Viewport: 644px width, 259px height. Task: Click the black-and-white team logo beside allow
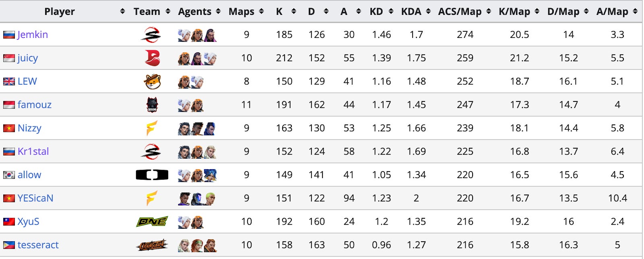152,175
